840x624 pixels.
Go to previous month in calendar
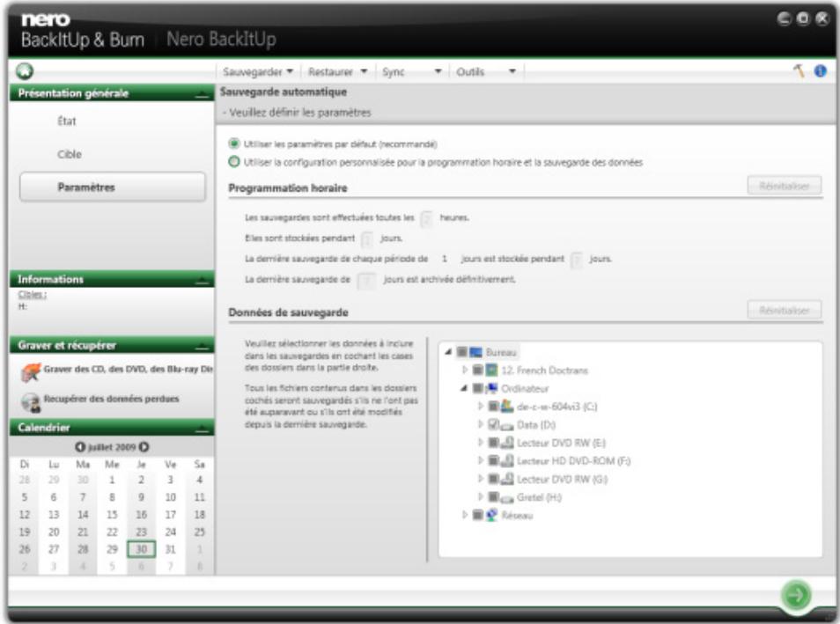[80, 447]
